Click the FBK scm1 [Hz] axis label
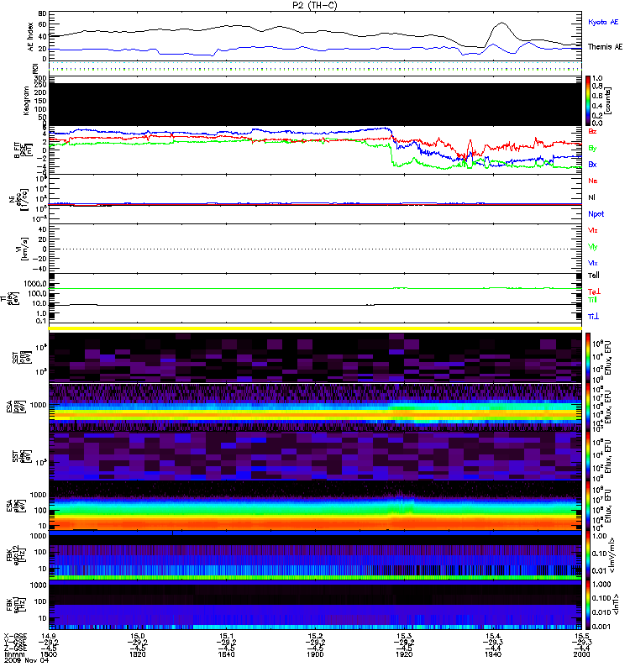 (x=15, y=605)
